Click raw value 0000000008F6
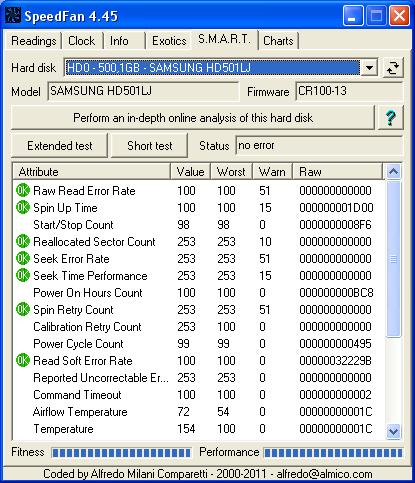 coord(335,225)
